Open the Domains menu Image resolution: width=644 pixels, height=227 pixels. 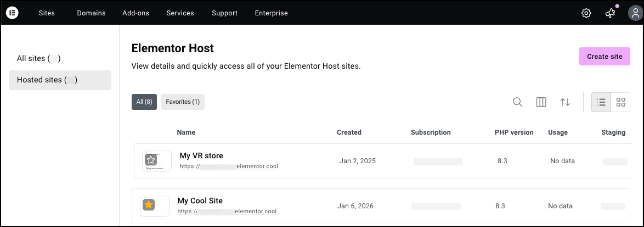[x=91, y=13]
